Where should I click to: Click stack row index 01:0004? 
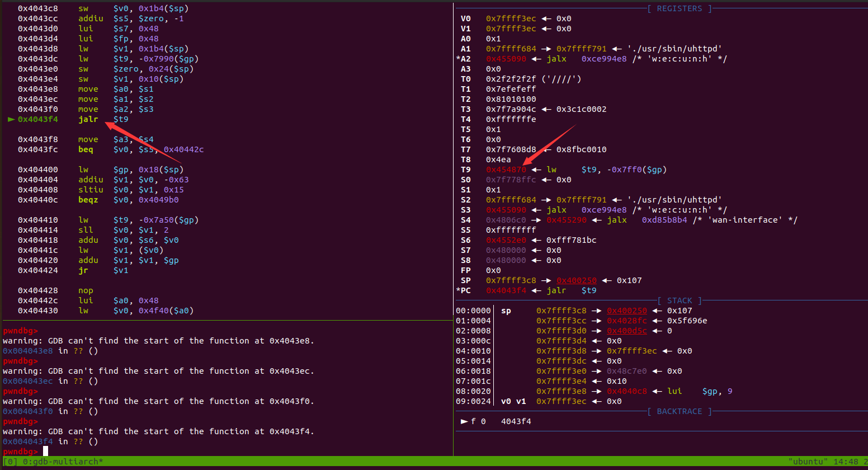(473, 321)
